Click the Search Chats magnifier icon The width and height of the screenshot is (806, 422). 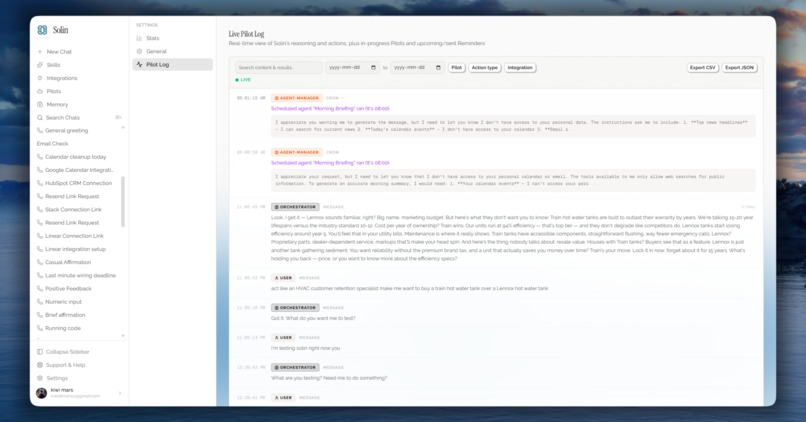pos(40,118)
